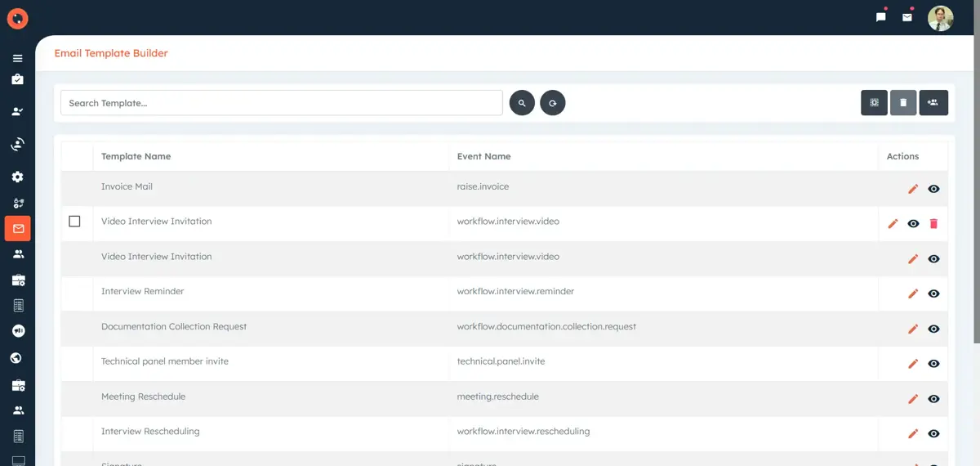Image resolution: width=980 pixels, height=466 pixels.
Task: Open chat messages icon in header
Action: (881, 17)
